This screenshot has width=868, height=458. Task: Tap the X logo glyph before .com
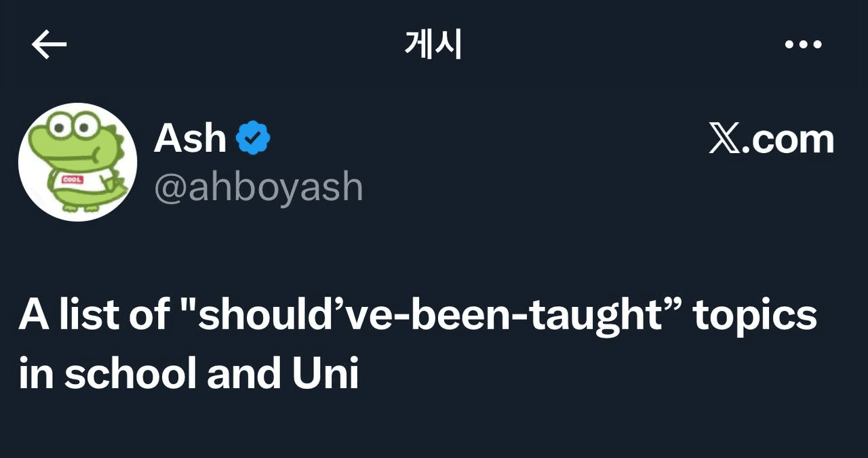point(725,140)
